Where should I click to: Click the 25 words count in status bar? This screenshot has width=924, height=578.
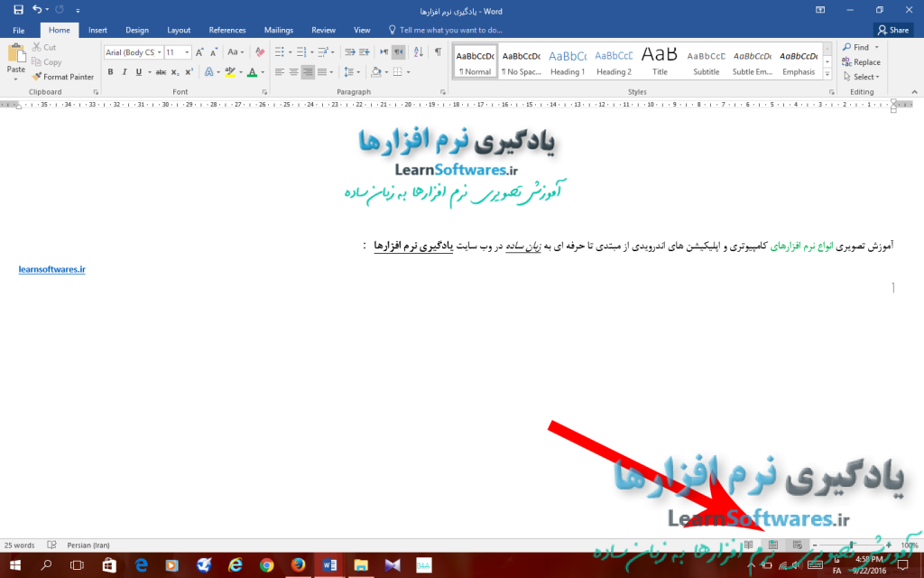click(x=20, y=545)
